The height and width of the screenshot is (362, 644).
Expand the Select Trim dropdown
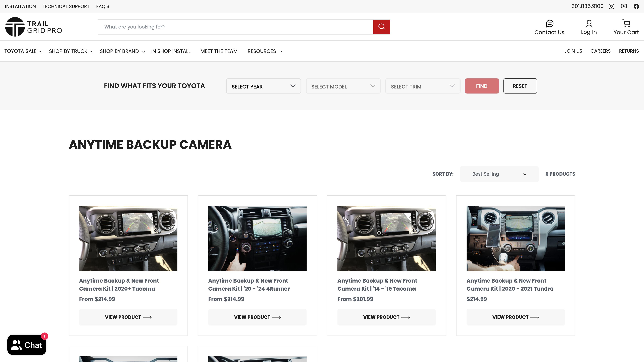[x=422, y=86]
